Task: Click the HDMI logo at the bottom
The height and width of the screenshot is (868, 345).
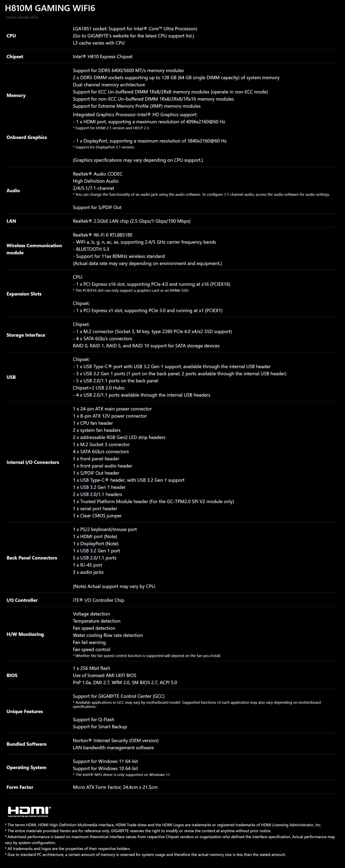Action: point(29,811)
